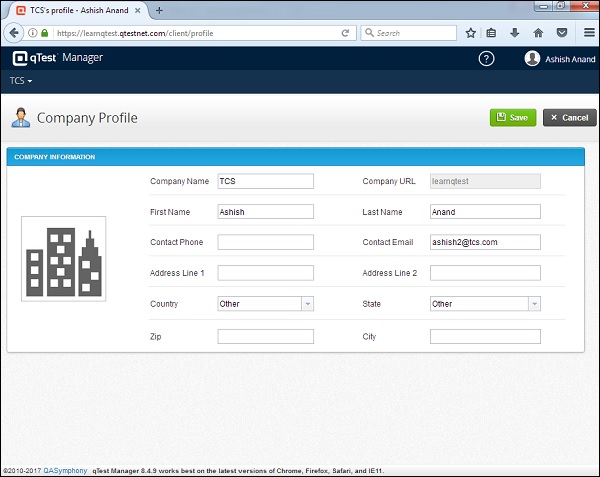
Task: Click the Company Name input field
Action: coord(266,181)
